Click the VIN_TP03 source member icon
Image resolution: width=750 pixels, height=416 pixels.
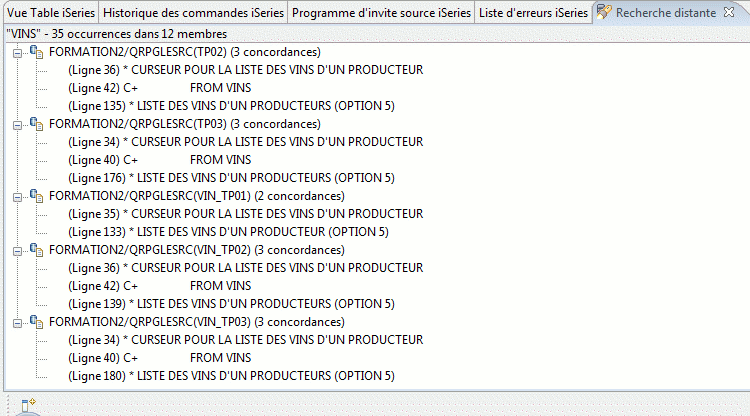(36, 322)
